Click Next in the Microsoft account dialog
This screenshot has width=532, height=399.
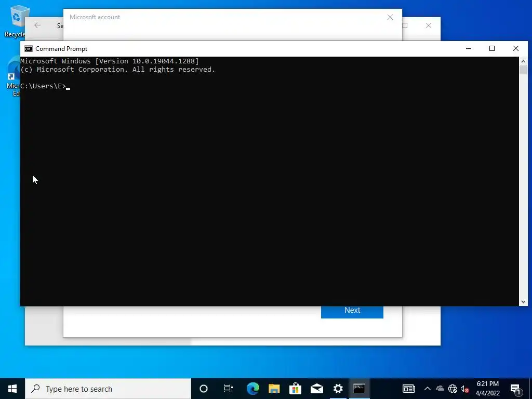352,312
